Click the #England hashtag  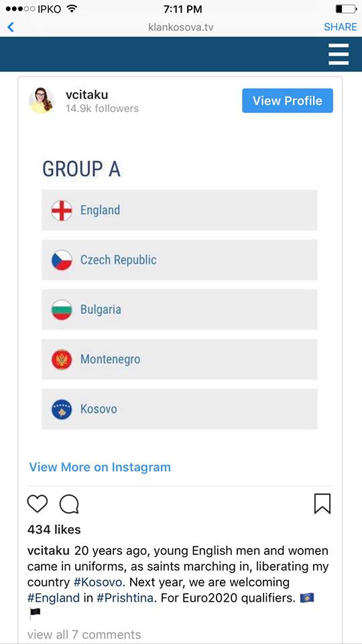[54, 598]
